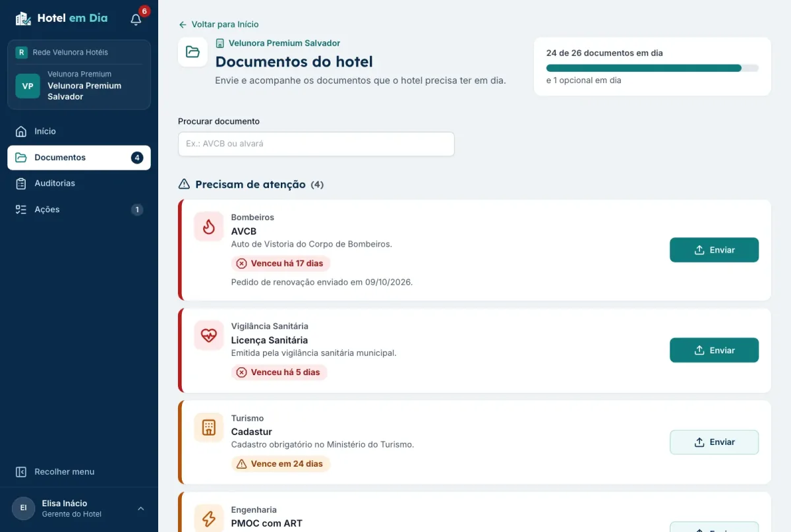Image resolution: width=791 pixels, height=532 pixels.
Task: Click the PMOC com ART lightning icon
Action: [x=209, y=519]
